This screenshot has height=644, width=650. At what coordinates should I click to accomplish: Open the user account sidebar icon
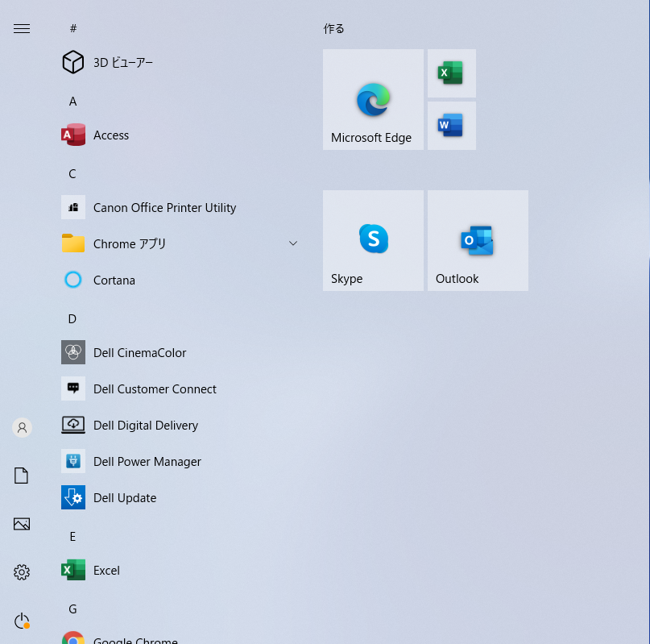coord(22,427)
